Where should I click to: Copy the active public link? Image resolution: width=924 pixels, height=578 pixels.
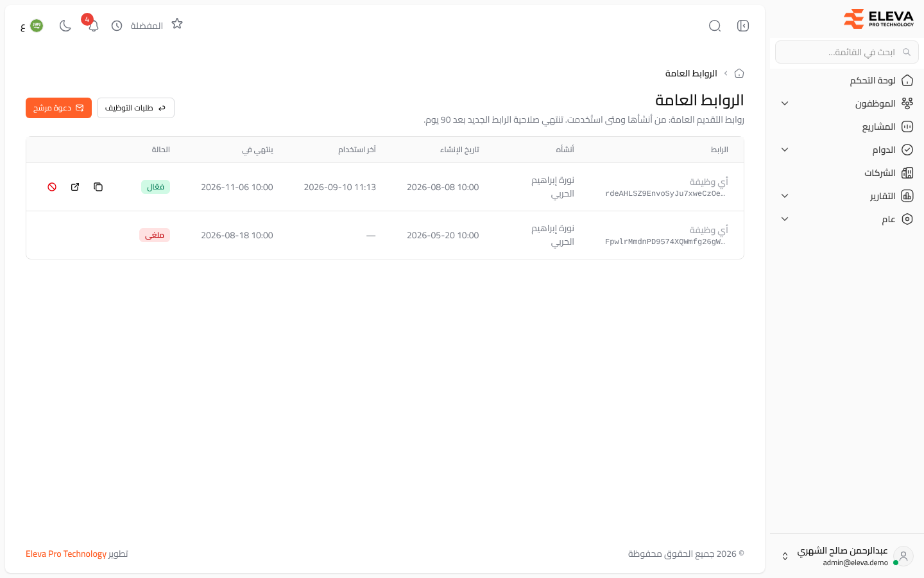tap(98, 187)
